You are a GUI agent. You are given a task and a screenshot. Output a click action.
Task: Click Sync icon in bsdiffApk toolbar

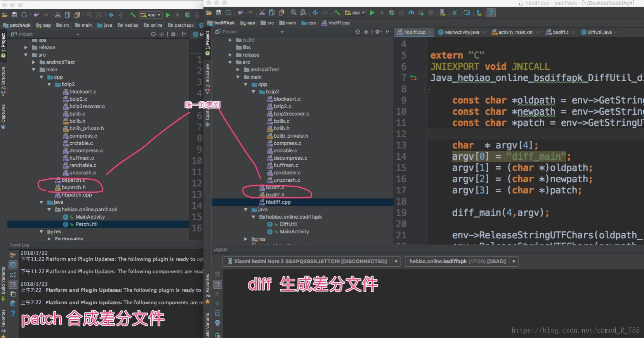pyautogui.click(x=228, y=13)
